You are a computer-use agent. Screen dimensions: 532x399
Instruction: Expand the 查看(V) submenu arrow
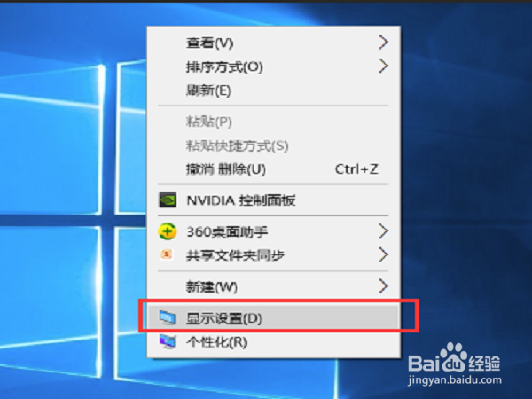pyautogui.click(x=383, y=42)
